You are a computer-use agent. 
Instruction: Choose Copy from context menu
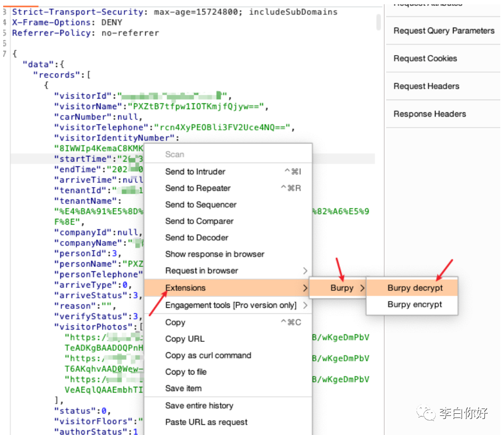tap(228, 322)
